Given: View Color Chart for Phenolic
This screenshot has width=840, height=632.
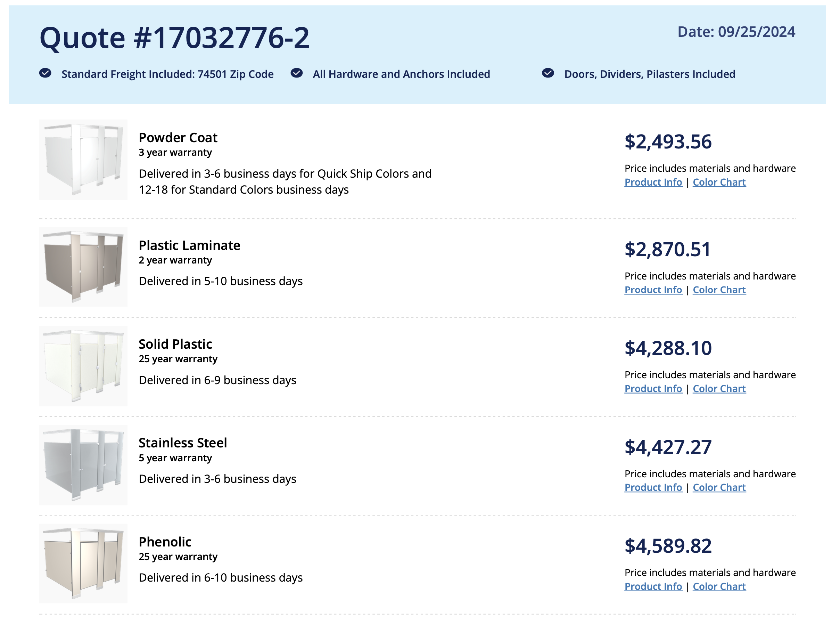Looking at the screenshot, I should (x=719, y=587).
